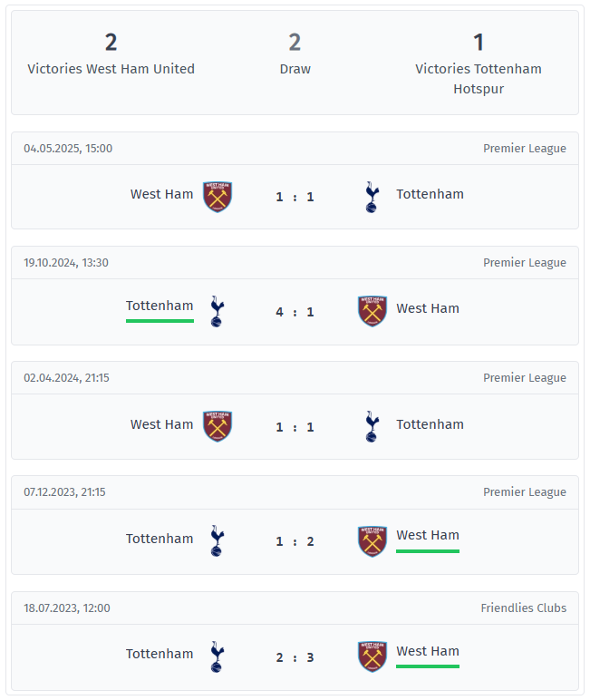The width and height of the screenshot is (590, 700).
Task: Click the Victories Tottenham Hotspur stat
Action: 479,63
